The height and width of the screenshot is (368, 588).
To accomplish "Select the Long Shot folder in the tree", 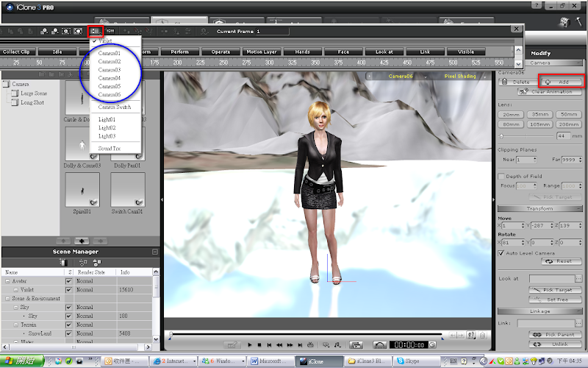I will click(x=32, y=103).
